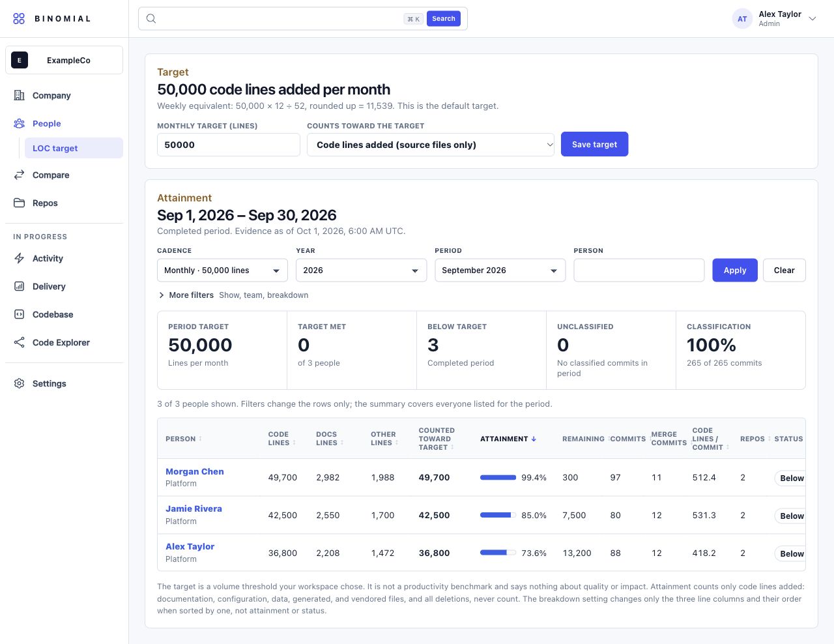The image size is (834, 644).
Task: Open the Year dropdown showing 2026
Action: point(361,271)
